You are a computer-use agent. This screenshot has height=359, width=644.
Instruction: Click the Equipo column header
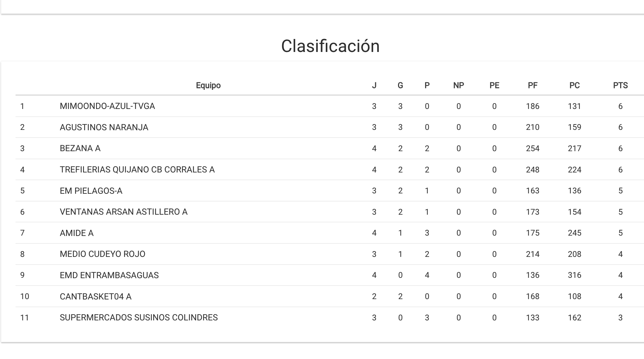pyautogui.click(x=208, y=86)
